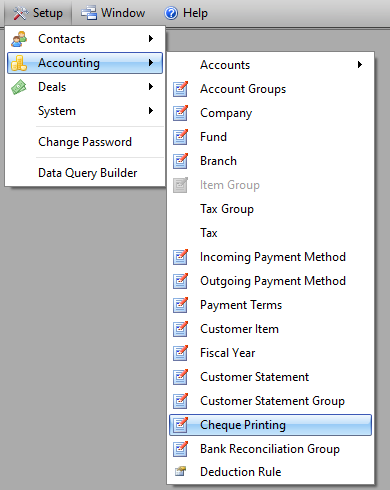Expand the Accounts submenu arrow
The height and width of the screenshot is (490, 390).
pyautogui.click(x=360, y=65)
